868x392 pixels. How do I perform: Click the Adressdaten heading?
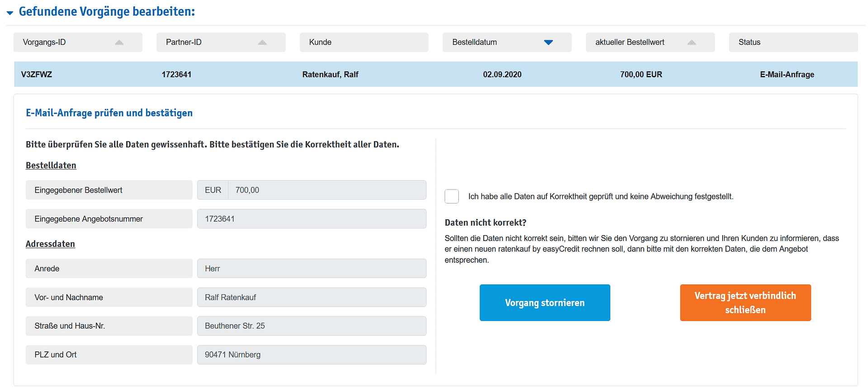[x=50, y=244]
